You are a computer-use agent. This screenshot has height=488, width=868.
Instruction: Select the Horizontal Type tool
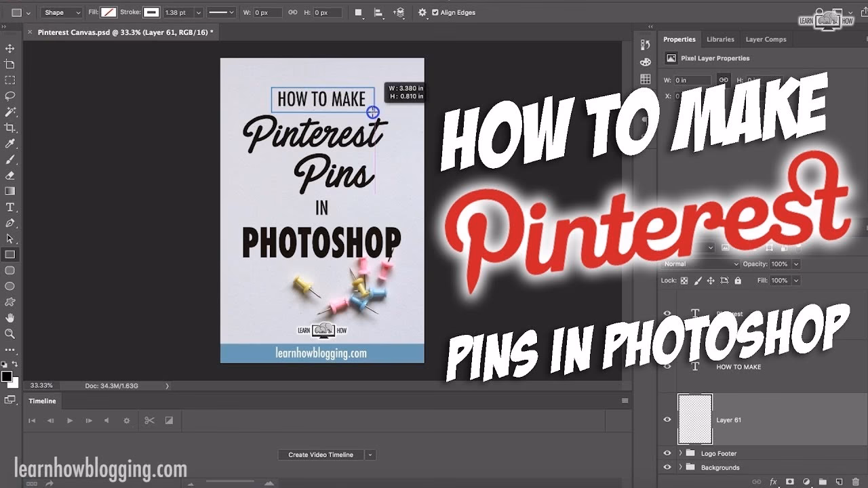pyautogui.click(x=9, y=207)
